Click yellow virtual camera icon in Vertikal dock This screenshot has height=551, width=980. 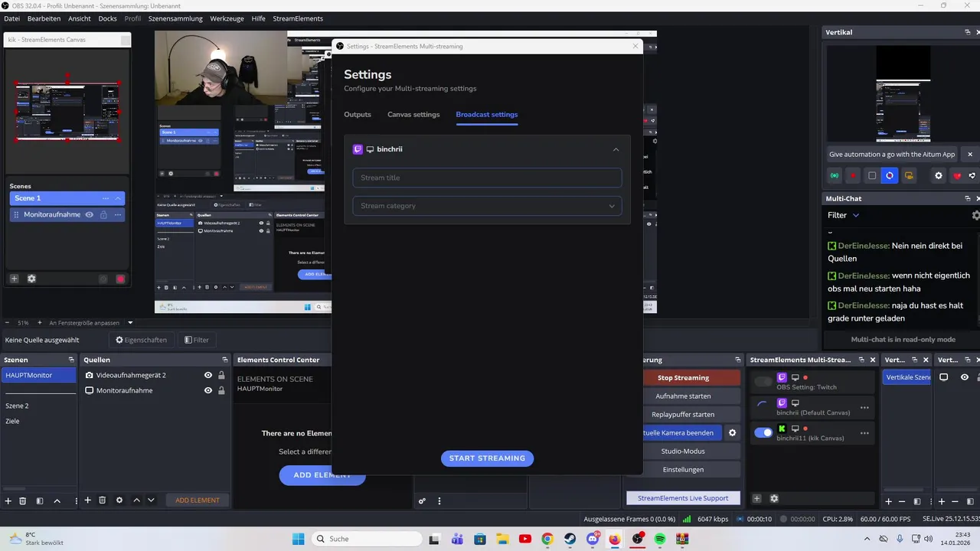[909, 175]
